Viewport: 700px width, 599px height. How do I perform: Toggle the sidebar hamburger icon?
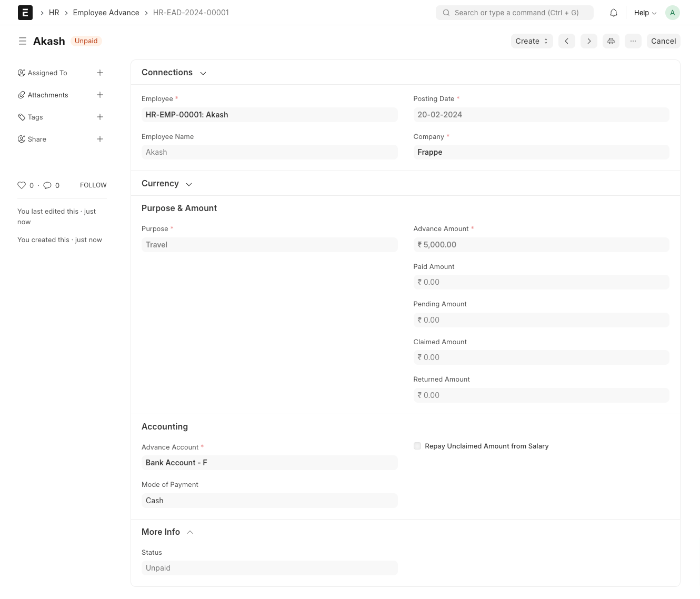click(23, 41)
